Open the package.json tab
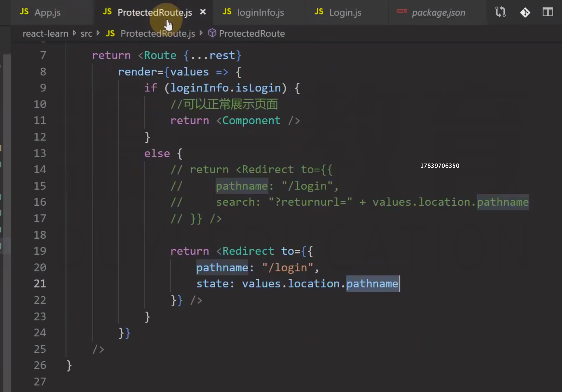The height and width of the screenshot is (392, 562). (438, 12)
